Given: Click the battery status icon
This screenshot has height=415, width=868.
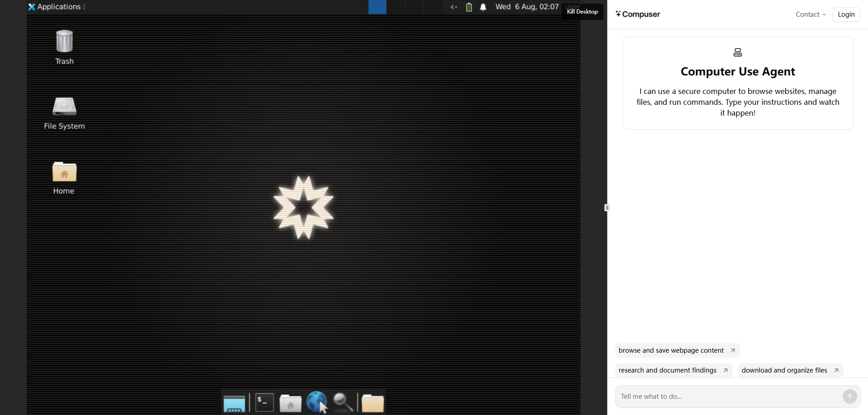Looking at the screenshot, I should click(x=469, y=7).
